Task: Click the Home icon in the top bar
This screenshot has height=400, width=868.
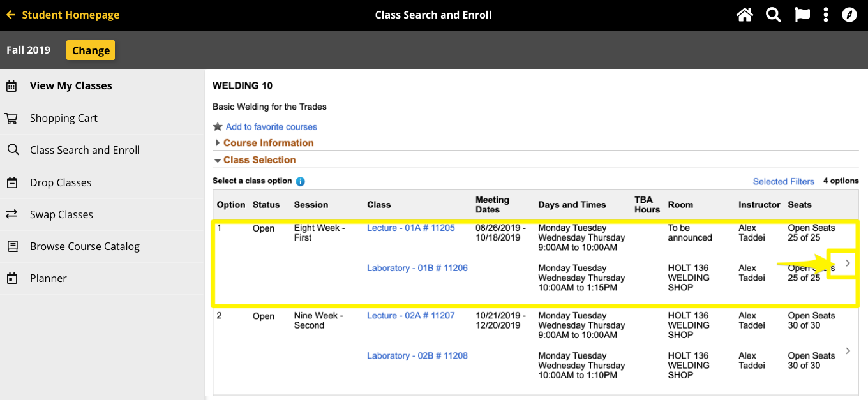Action: [744, 14]
